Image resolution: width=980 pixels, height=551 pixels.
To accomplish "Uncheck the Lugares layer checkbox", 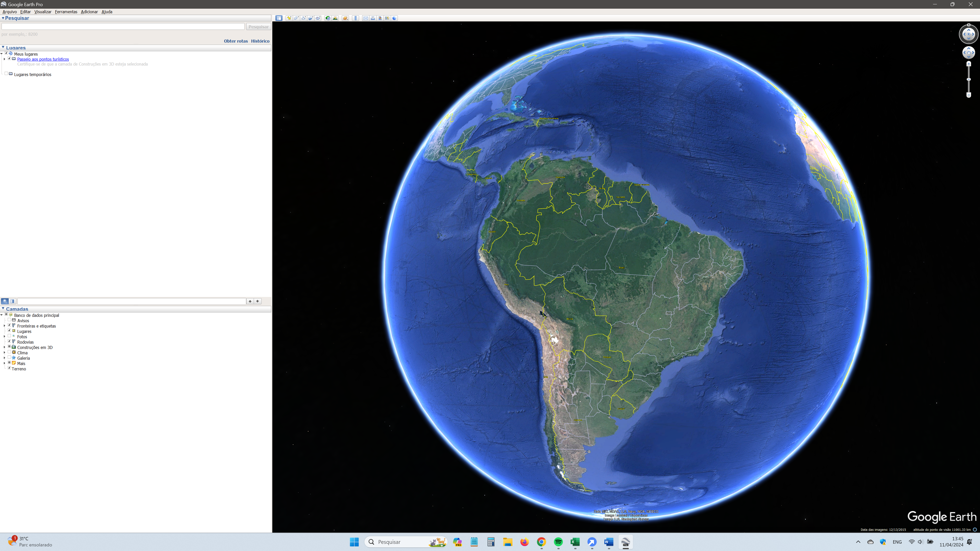I will [x=9, y=330].
